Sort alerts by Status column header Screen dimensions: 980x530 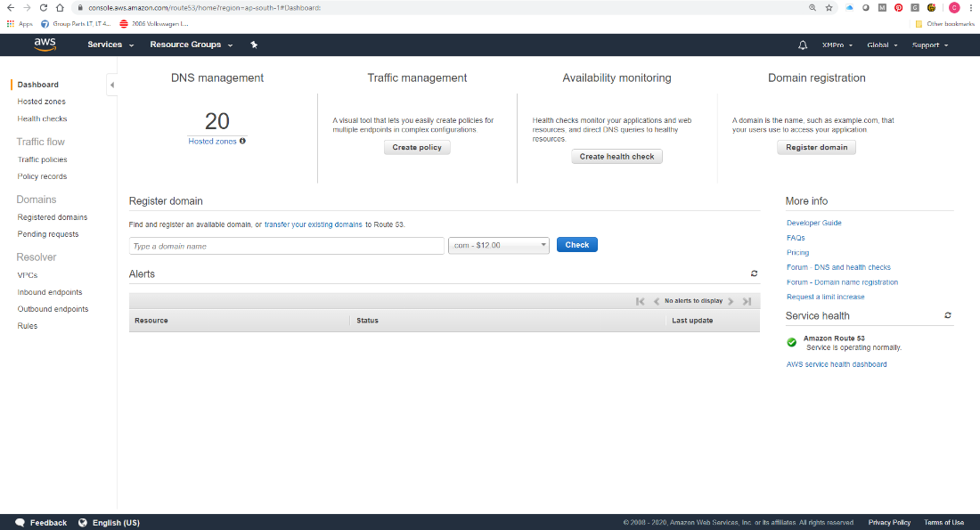pyautogui.click(x=367, y=320)
